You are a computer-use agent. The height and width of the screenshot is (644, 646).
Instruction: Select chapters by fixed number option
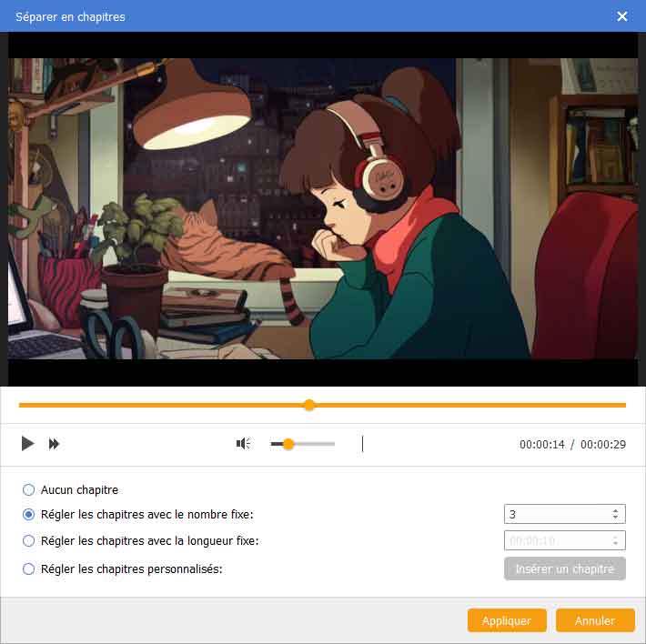pyautogui.click(x=29, y=515)
